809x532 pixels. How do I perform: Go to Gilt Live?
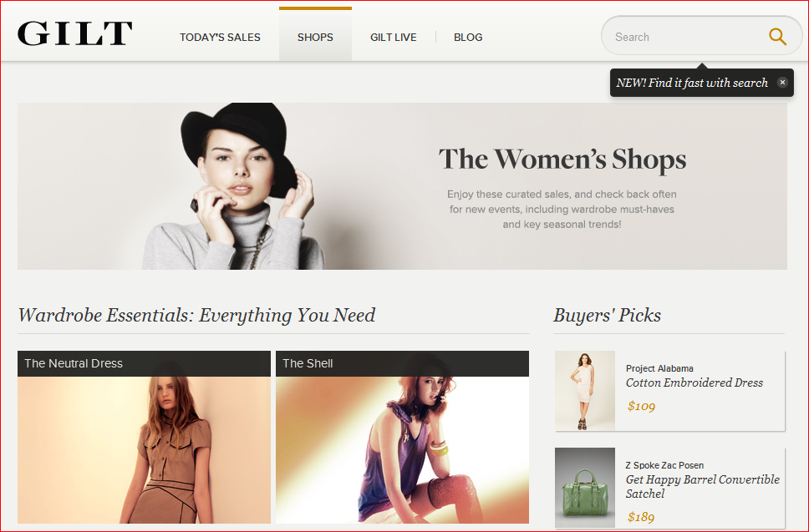coord(393,37)
